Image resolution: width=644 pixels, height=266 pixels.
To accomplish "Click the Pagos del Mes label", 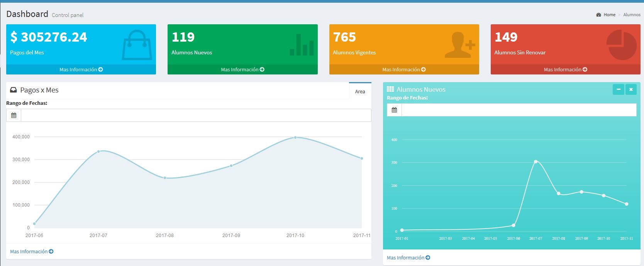I will 27,52.
